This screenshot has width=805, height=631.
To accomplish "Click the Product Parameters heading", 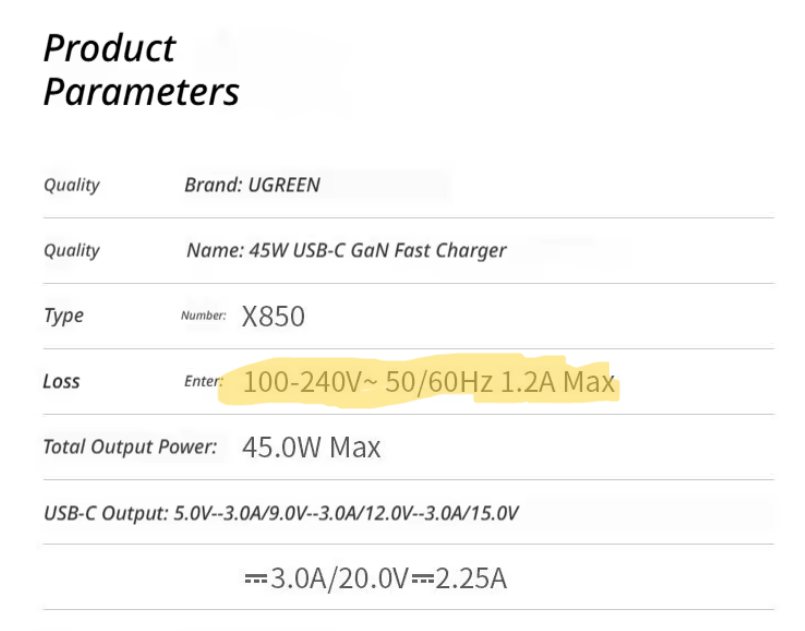I will [x=141, y=70].
